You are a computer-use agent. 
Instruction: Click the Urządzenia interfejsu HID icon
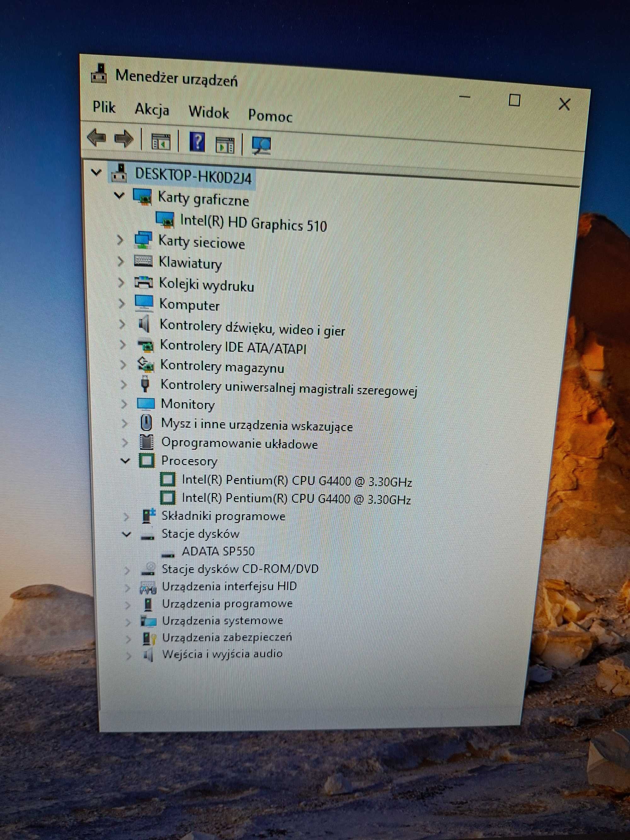coord(148,587)
